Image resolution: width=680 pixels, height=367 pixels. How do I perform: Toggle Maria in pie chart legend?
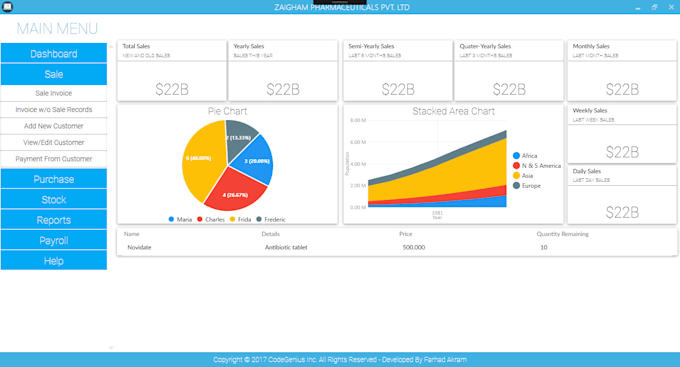(x=180, y=220)
